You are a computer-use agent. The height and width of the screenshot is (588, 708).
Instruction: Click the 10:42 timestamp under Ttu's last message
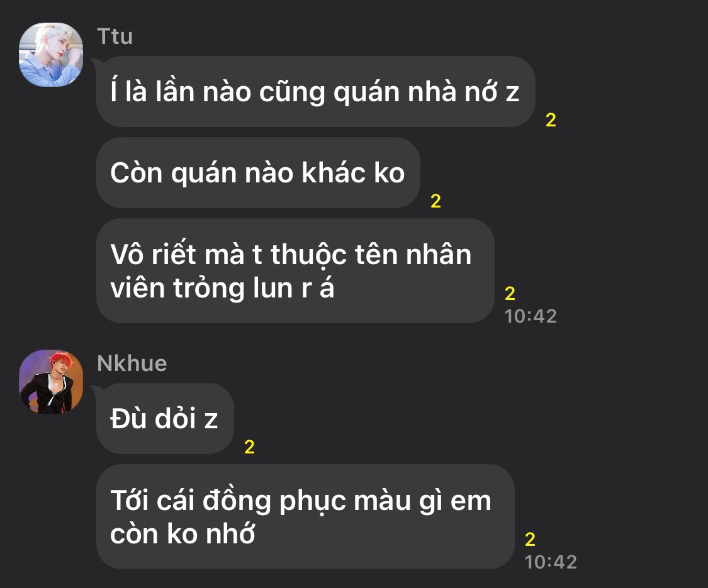click(x=531, y=316)
